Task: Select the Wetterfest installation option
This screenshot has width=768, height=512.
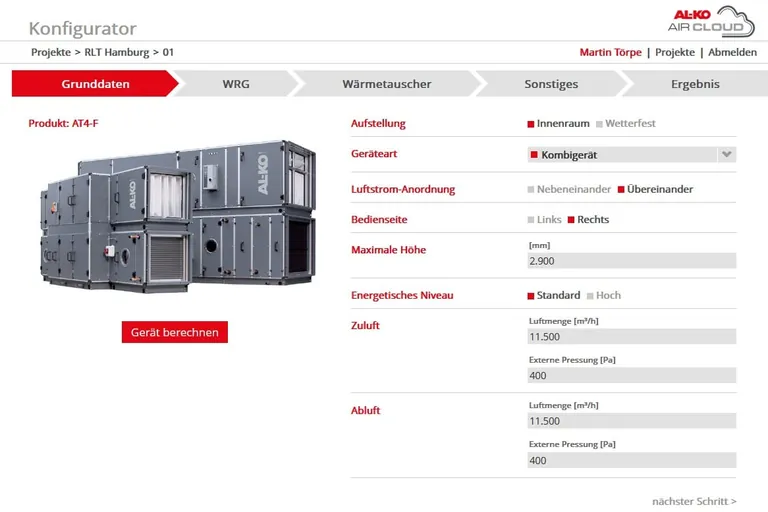Action: tap(625, 124)
